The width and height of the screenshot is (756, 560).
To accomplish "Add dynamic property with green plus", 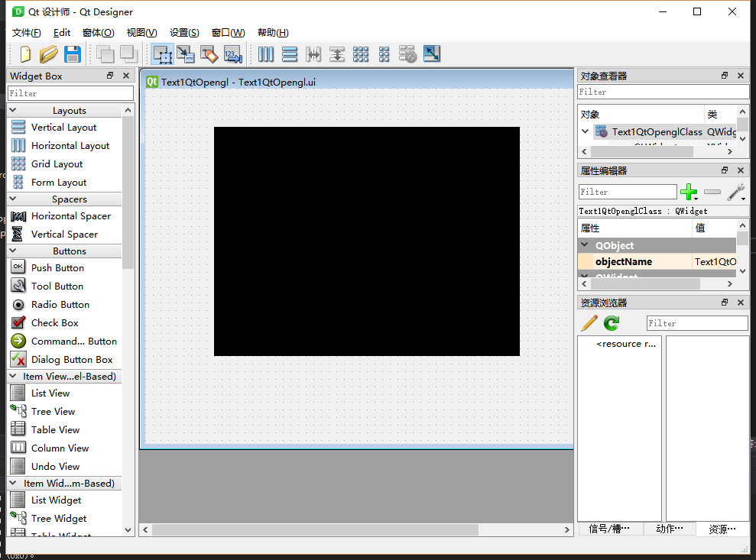I will [689, 192].
